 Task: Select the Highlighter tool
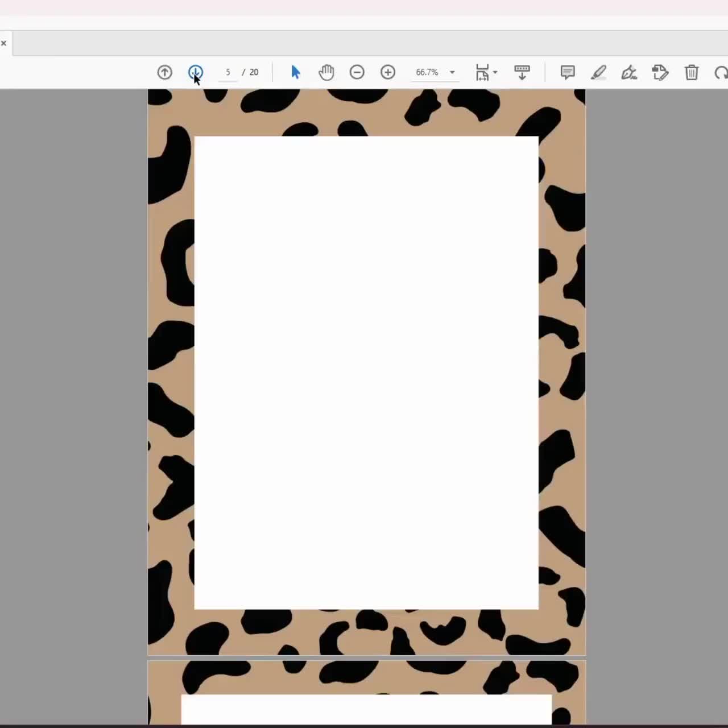tap(598, 72)
